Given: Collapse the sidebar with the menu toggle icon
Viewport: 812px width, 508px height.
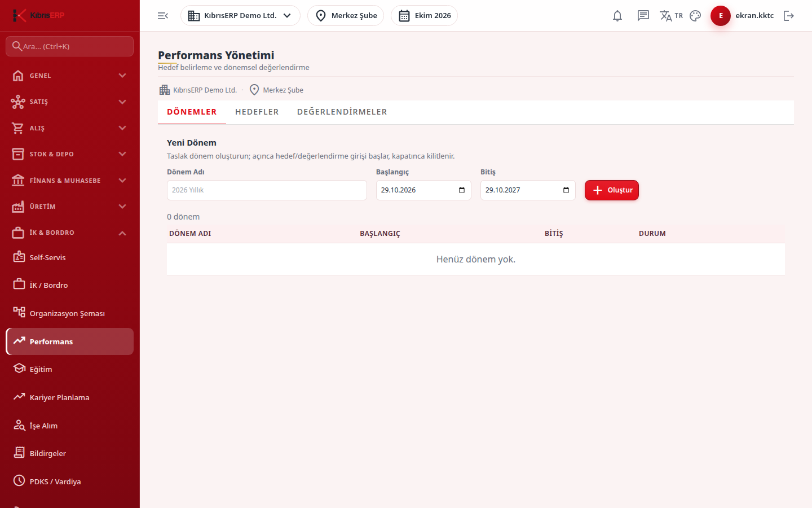Looking at the screenshot, I should click(163, 16).
